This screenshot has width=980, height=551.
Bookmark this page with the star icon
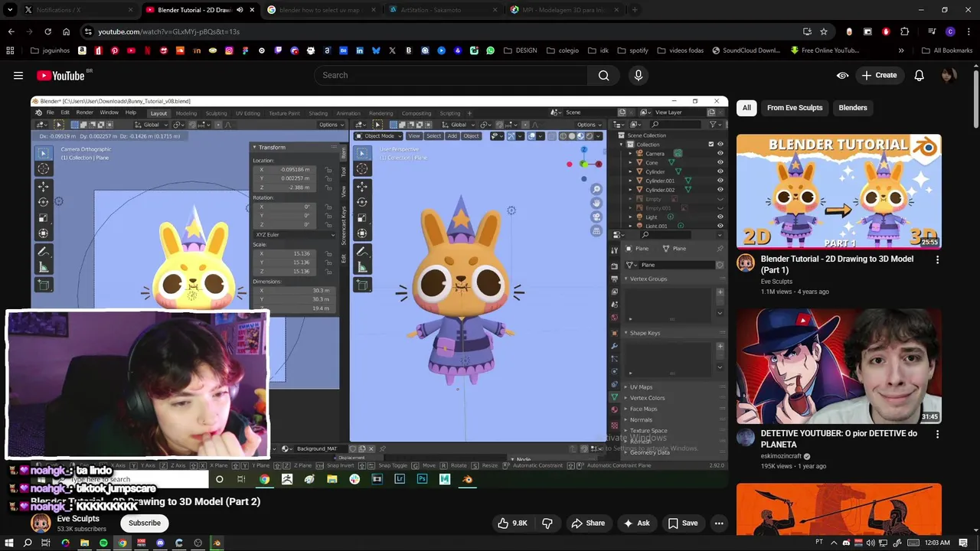[x=824, y=31]
